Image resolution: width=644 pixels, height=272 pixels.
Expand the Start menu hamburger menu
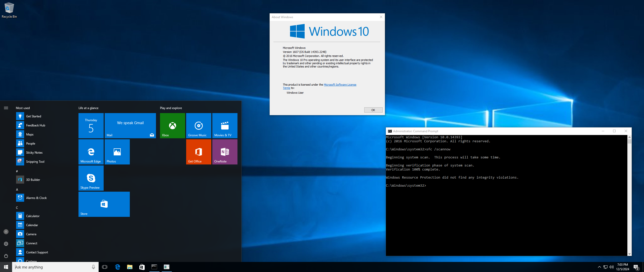tap(6, 108)
